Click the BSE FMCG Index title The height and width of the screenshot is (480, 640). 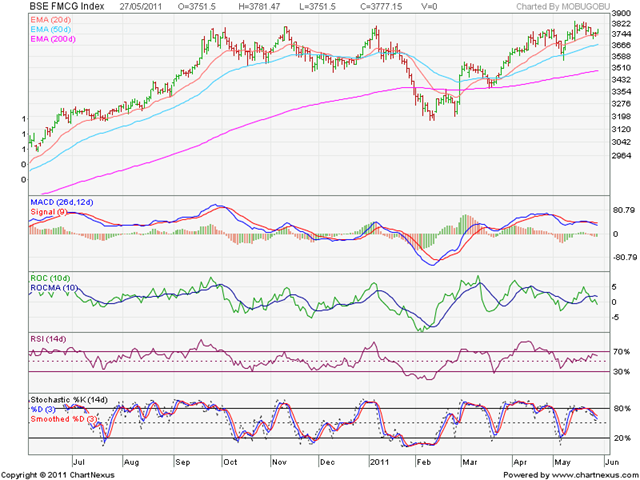click(x=67, y=6)
